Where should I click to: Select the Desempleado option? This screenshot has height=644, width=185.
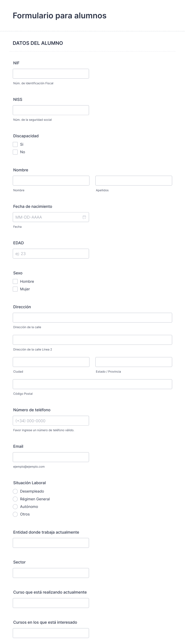pyautogui.click(x=15, y=491)
